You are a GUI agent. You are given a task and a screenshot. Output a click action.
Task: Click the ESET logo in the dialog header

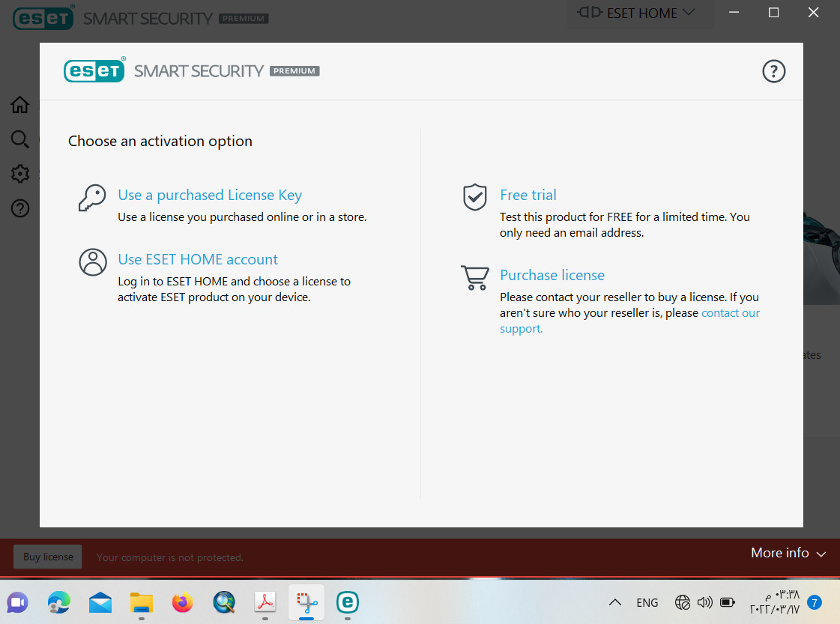[94, 70]
